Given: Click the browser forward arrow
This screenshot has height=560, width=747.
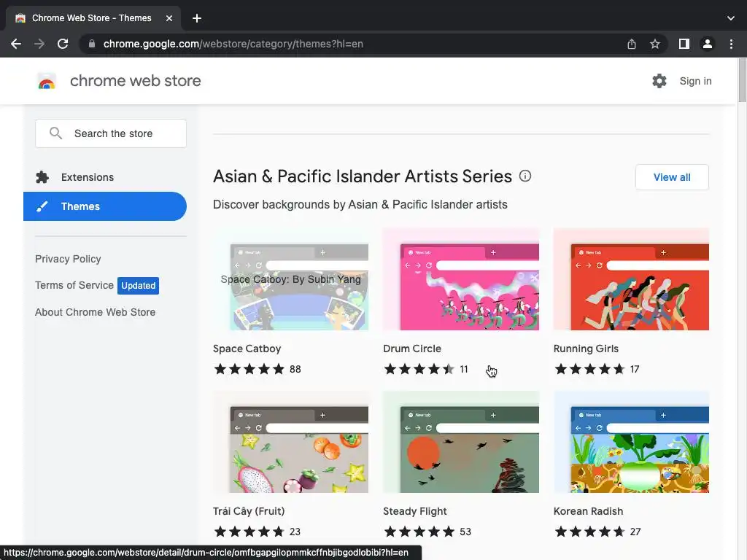Looking at the screenshot, I should point(39,44).
